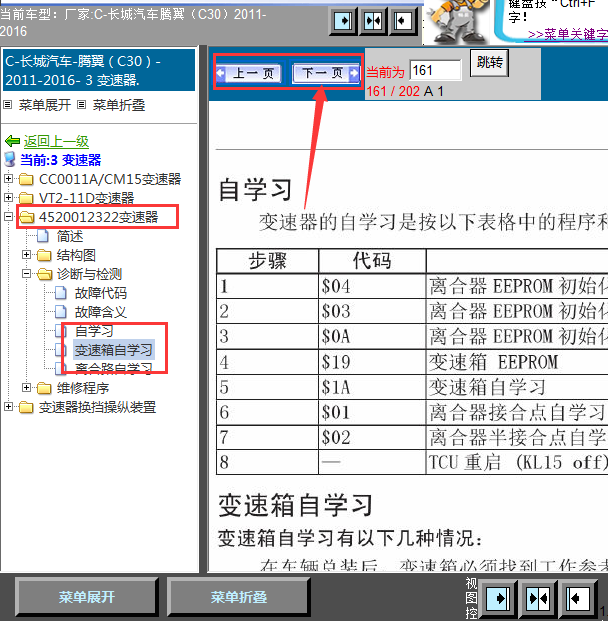
Task: Open 故障代码 page
Action: tap(101, 293)
